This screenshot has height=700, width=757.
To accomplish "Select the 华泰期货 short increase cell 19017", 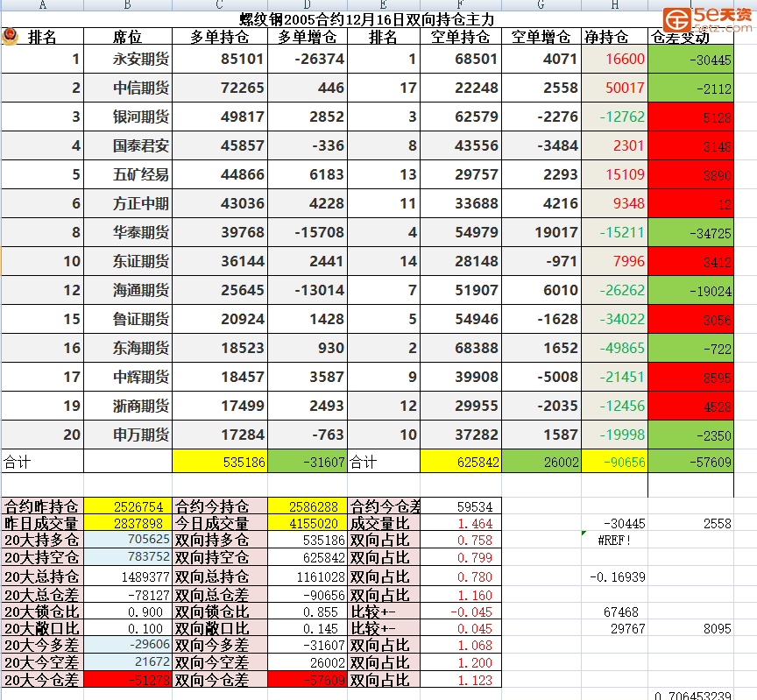I will point(541,233).
